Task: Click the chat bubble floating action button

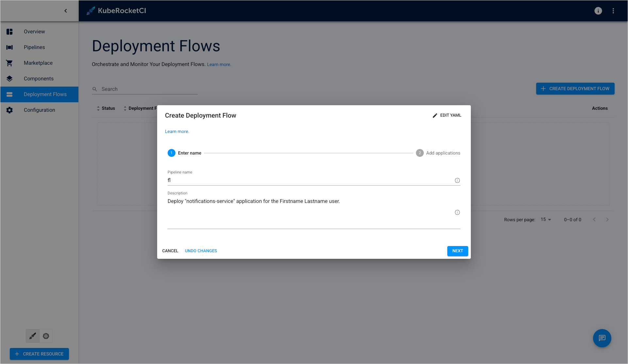Action: point(603,338)
